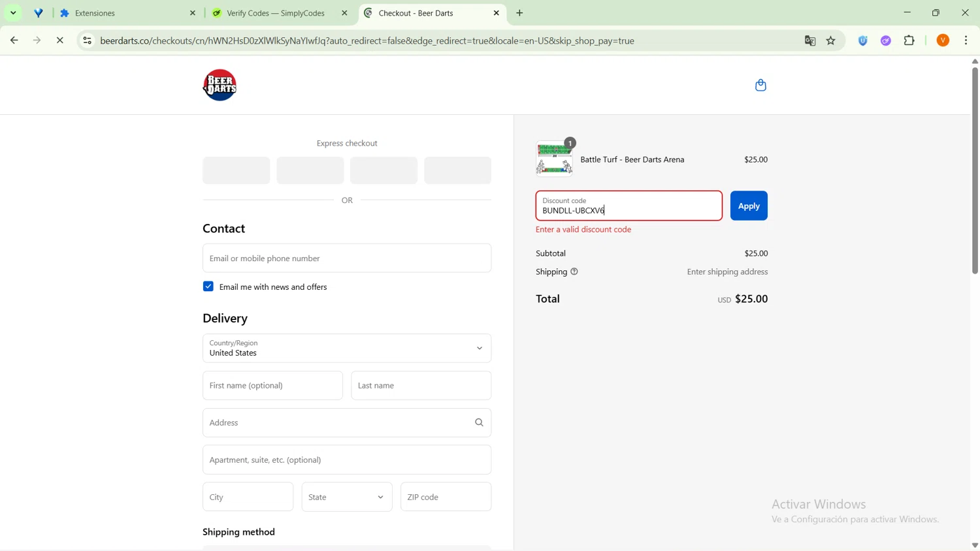Open the tab search dropdown arrow
This screenshot has height=551, width=980.
click(13, 13)
